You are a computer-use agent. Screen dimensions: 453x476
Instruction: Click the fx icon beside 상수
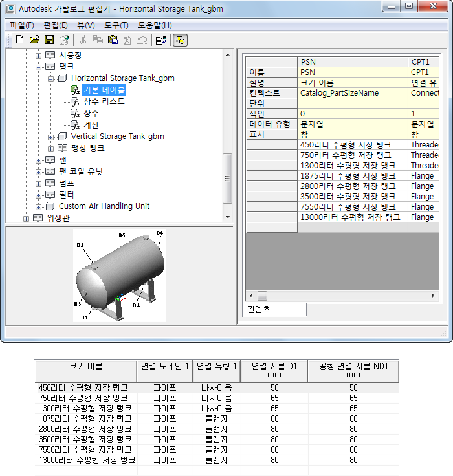coord(75,114)
